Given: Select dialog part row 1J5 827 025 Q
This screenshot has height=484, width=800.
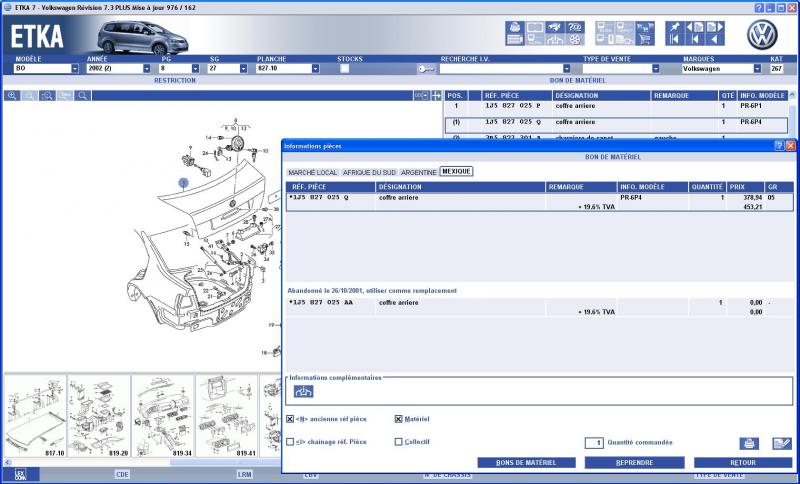Looking at the screenshot, I should [539, 202].
